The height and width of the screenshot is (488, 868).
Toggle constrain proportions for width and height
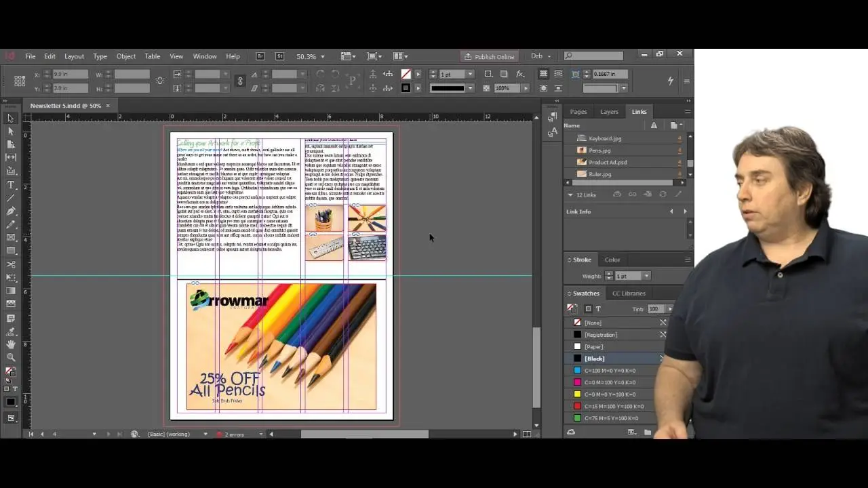coord(160,81)
